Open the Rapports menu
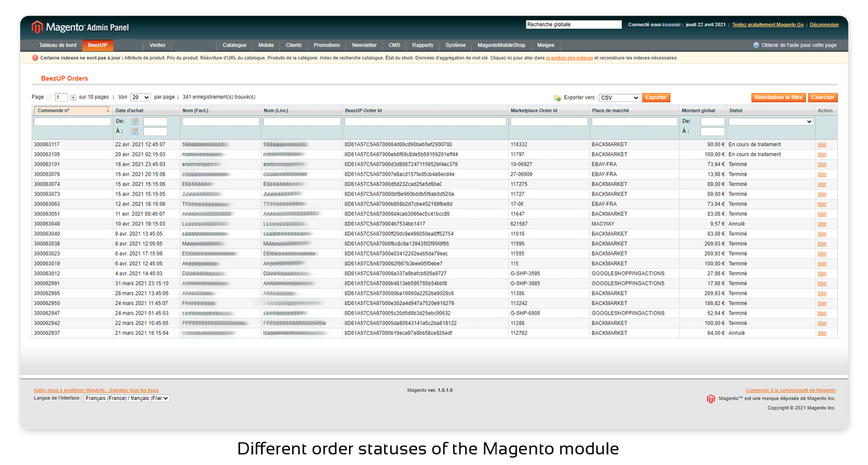 point(423,45)
